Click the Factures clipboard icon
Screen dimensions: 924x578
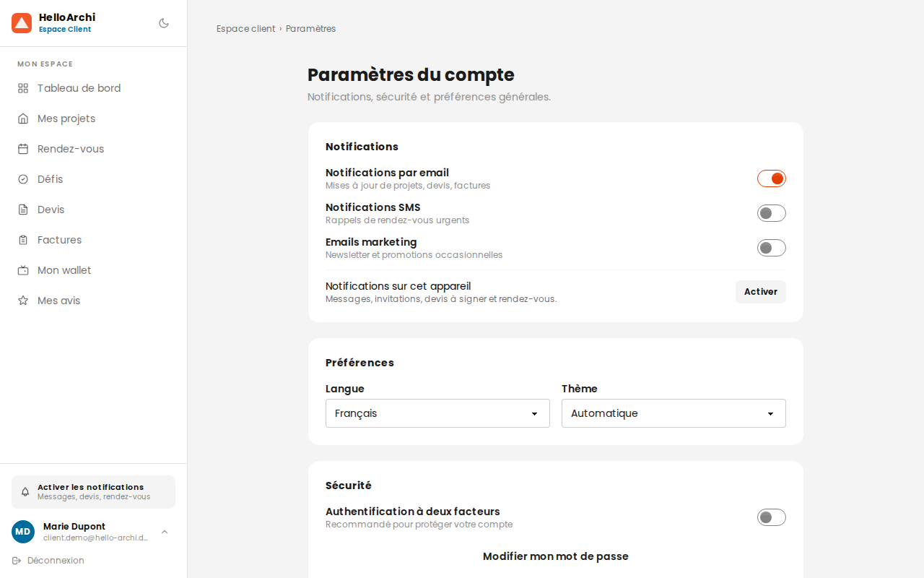click(x=23, y=240)
